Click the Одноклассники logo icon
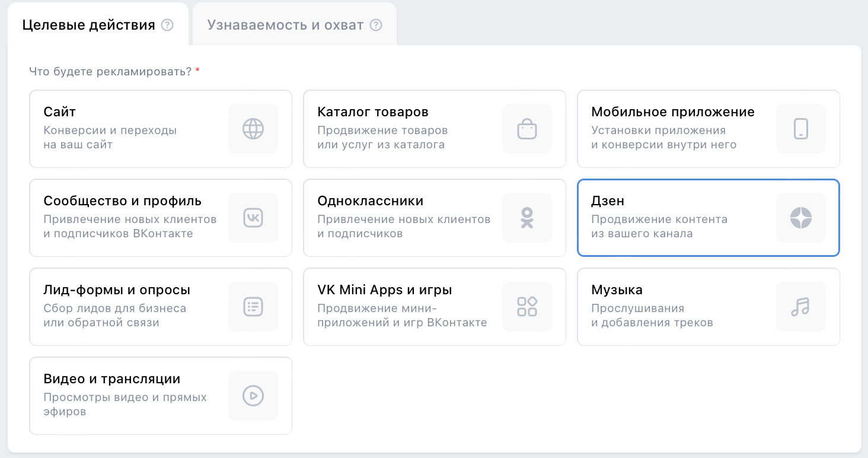 (527, 218)
